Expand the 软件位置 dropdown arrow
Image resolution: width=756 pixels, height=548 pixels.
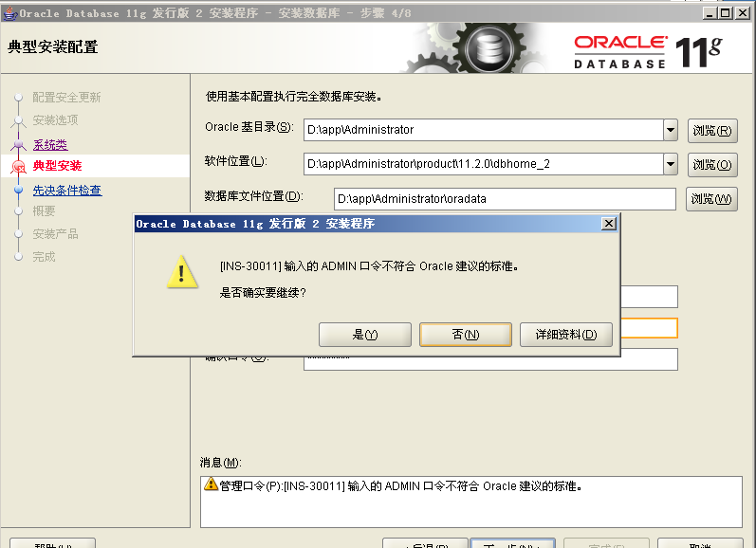pos(671,164)
